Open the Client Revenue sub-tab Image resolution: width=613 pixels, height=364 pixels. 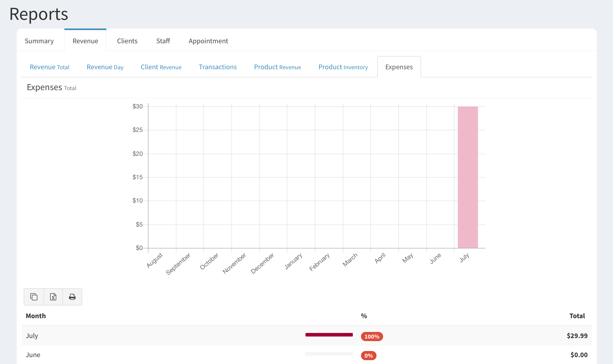[161, 67]
